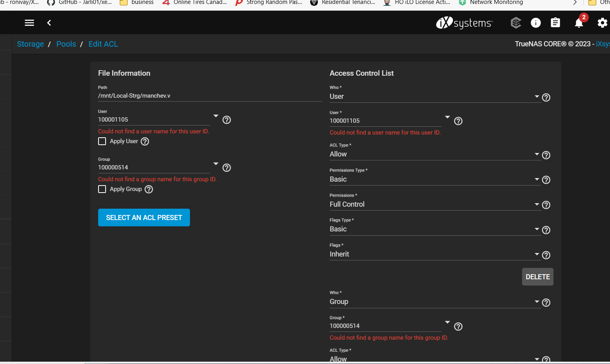This screenshot has height=364, width=610.
Task: Go to Storage breadcrumb link
Action: (30, 44)
